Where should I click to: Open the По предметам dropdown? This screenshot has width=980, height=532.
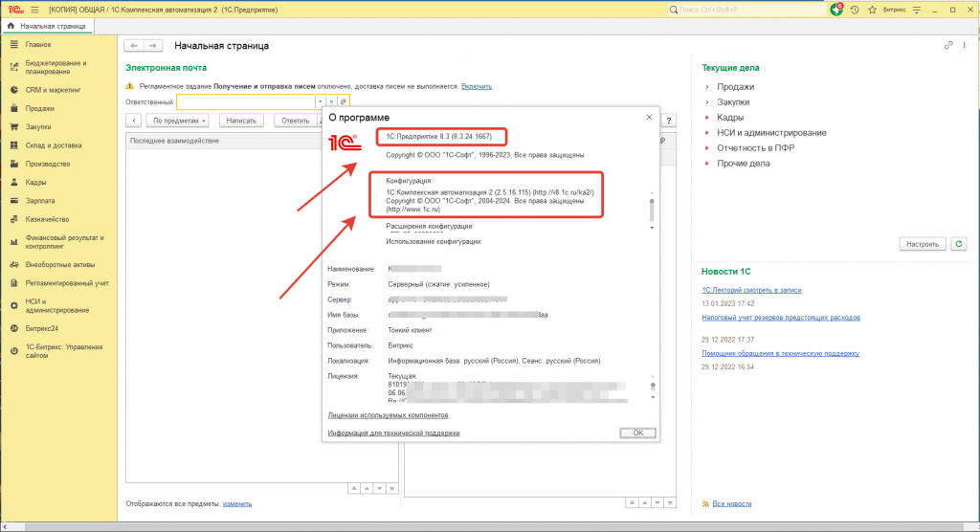[x=178, y=121]
